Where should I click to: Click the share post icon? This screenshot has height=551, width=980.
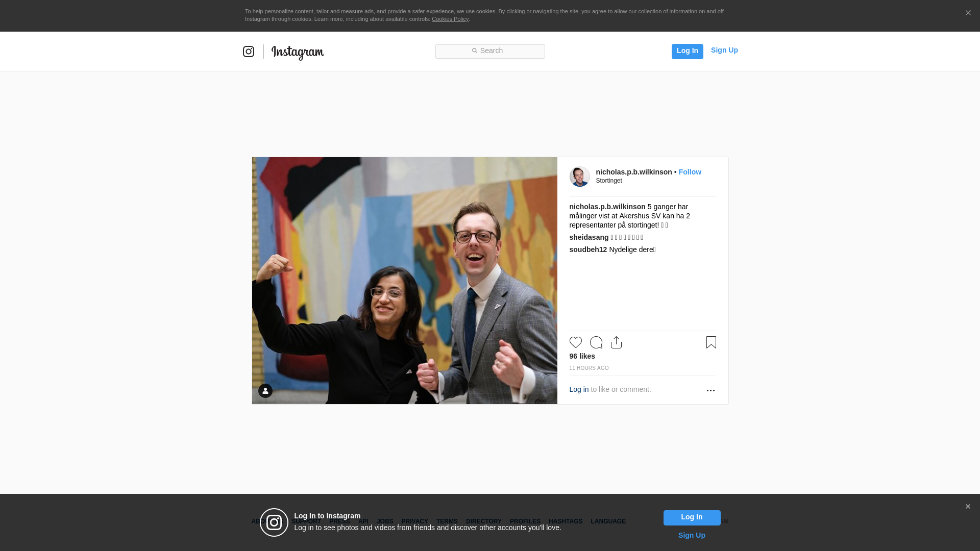pyautogui.click(x=616, y=342)
